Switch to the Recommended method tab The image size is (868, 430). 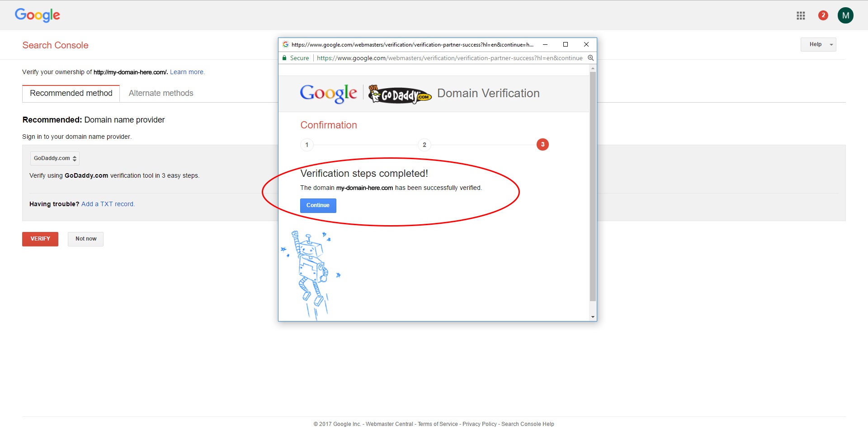[71, 93]
